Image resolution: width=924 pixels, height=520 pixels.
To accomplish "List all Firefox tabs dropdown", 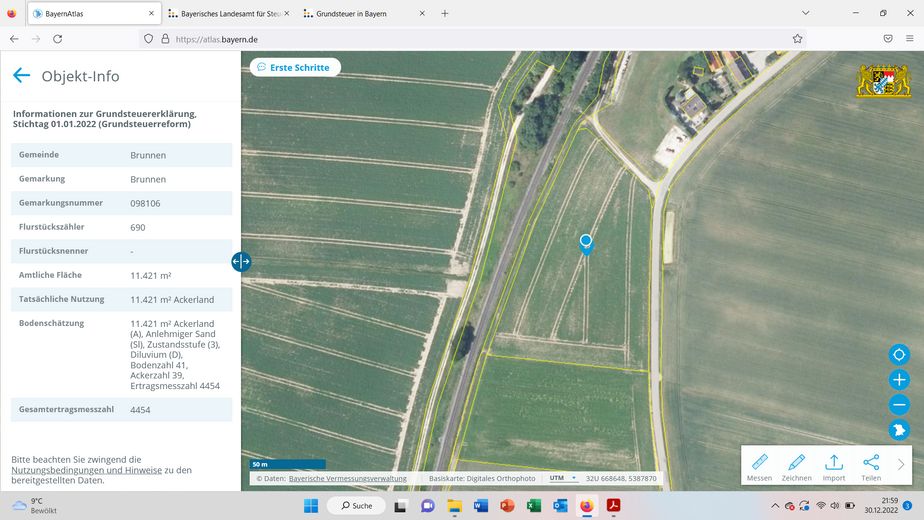I will (806, 13).
